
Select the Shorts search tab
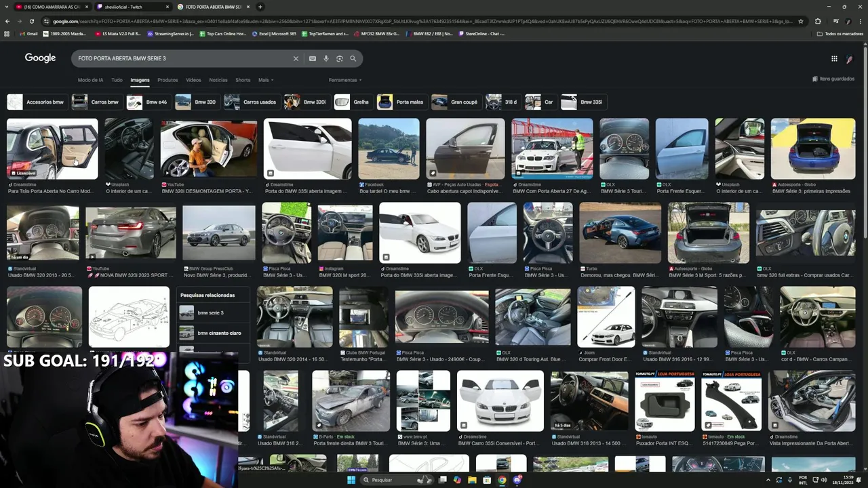pyautogui.click(x=243, y=80)
